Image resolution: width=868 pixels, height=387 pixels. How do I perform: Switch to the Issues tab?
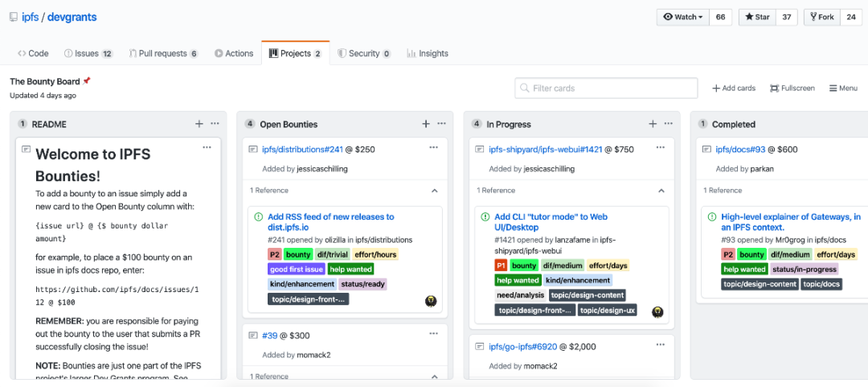(88, 53)
